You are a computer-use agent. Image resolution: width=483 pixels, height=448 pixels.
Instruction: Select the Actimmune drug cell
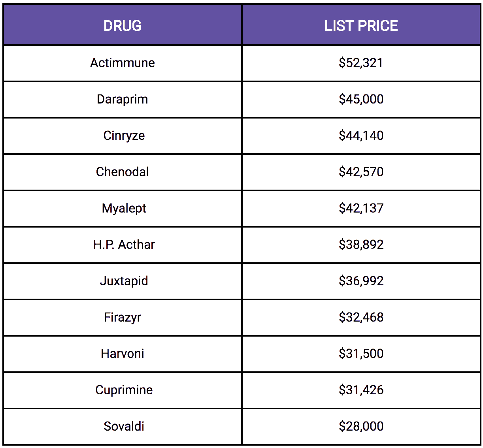coord(123,63)
